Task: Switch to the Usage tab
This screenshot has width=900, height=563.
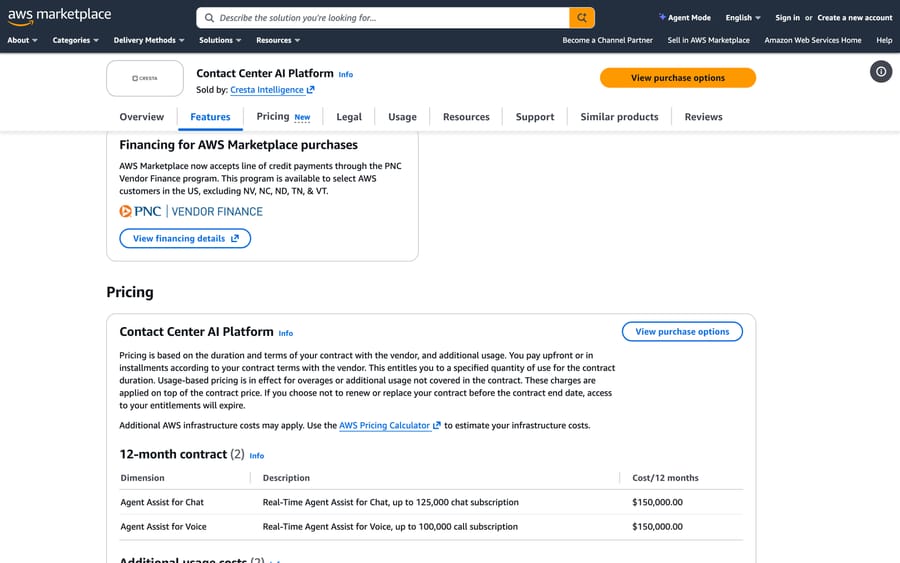Action: coord(402,117)
